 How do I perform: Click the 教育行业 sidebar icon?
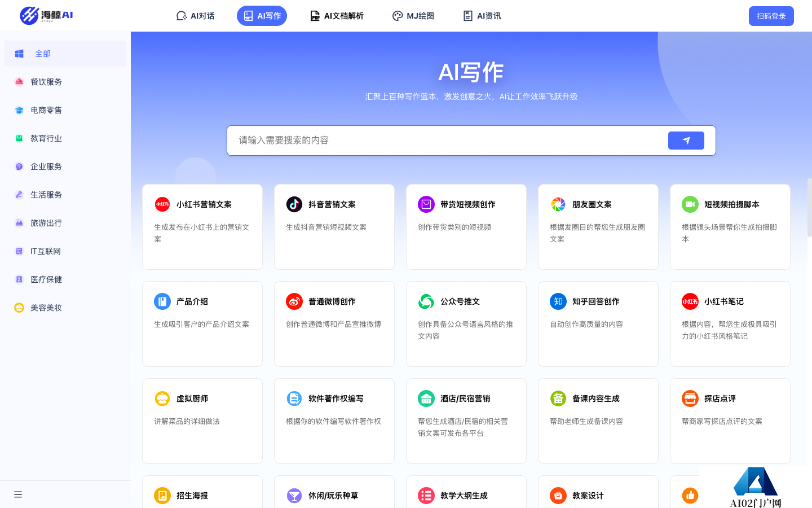tap(19, 138)
